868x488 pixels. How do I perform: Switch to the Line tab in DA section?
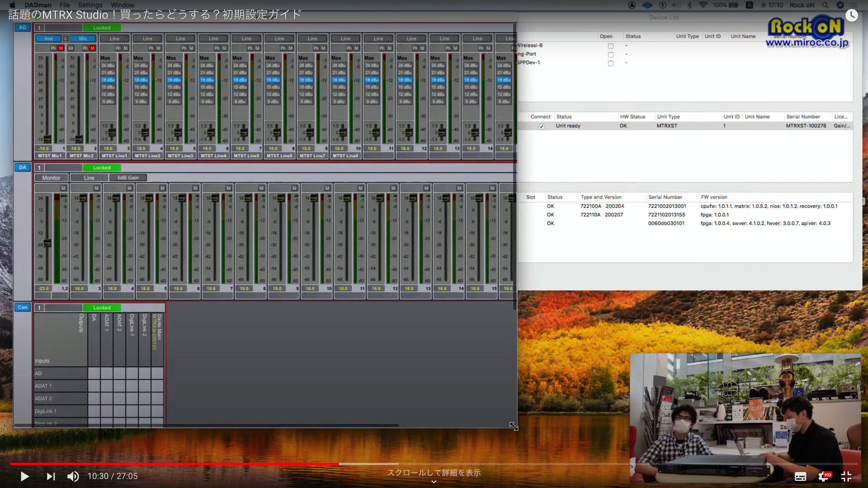coord(89,177)
